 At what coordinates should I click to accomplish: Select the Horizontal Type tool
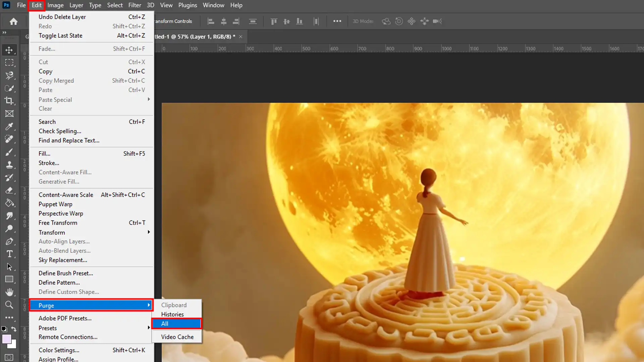[9, 254]
